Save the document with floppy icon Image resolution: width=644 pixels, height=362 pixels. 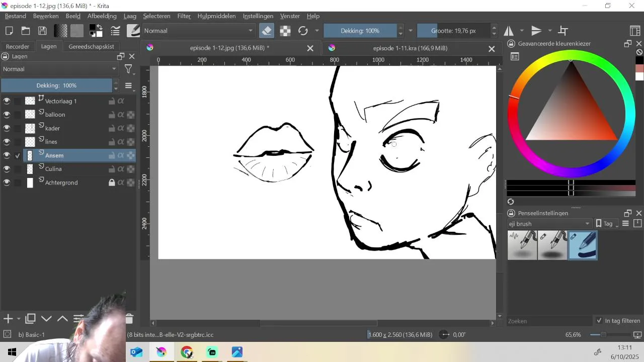tap(43, 31)
